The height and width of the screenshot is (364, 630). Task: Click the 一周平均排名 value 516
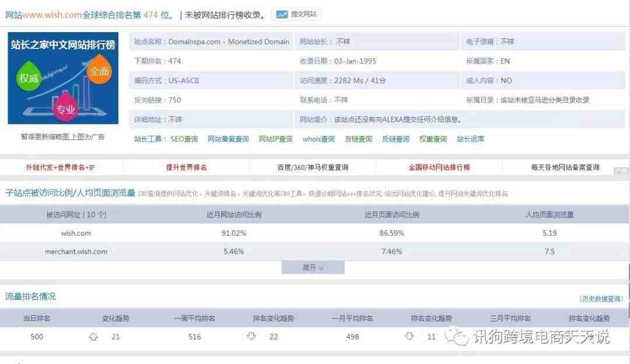pos(194,337)
